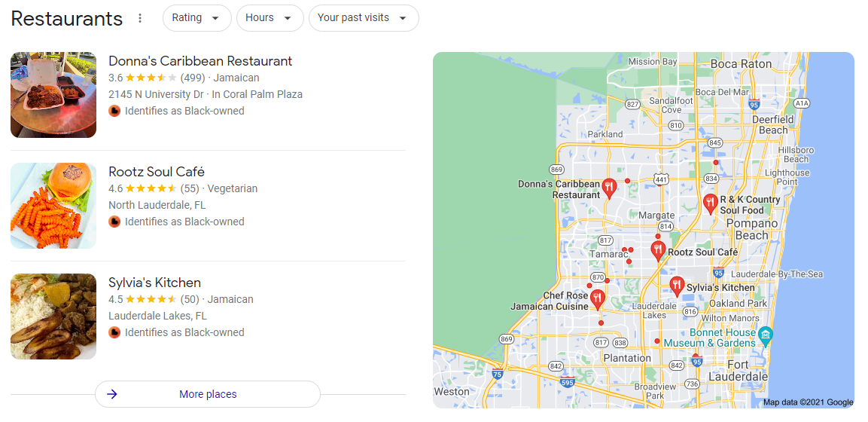The image size is (868, 422).
Task: Click Tamarac label on the map
Action: [609, 254]
